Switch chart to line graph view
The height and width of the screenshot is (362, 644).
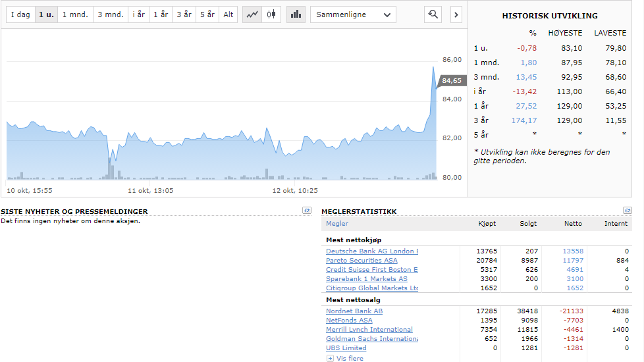[x=252, y=14]
